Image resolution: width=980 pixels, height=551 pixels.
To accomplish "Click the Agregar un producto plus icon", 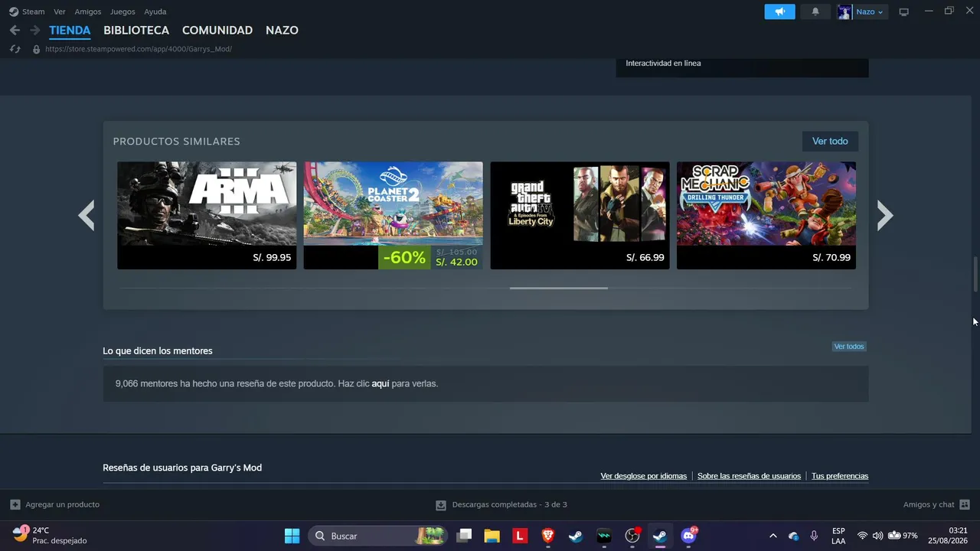I will coord(15,504).
